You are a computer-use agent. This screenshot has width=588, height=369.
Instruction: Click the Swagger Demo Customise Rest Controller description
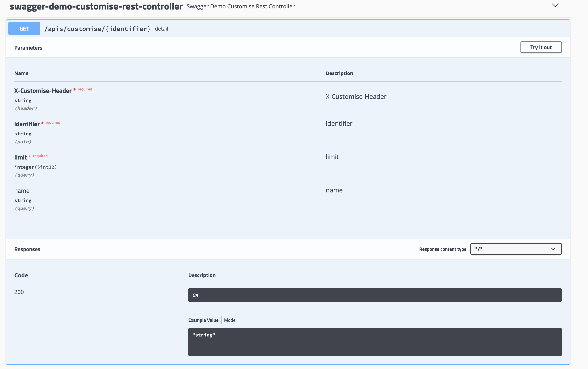point(241,6)
